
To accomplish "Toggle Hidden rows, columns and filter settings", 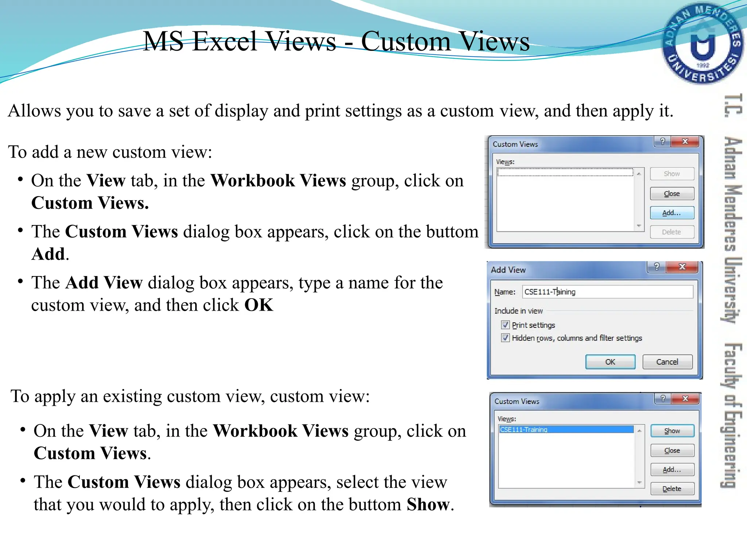I will point(505,338).
